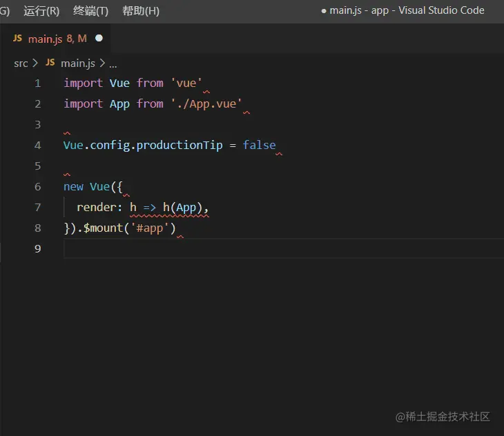Screen dimensions: 504x436
Task: Click line number 1 in the gutter
Action: point(37,83)
